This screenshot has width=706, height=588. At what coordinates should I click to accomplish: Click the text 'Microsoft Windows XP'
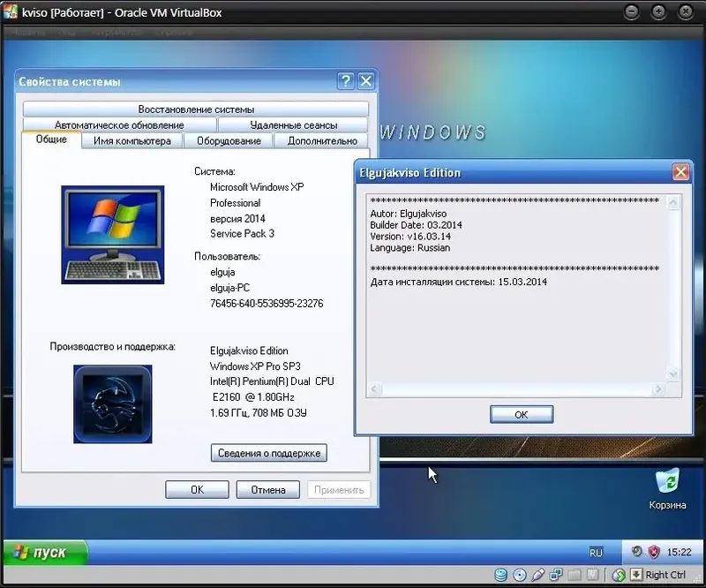tap(257, 187)
